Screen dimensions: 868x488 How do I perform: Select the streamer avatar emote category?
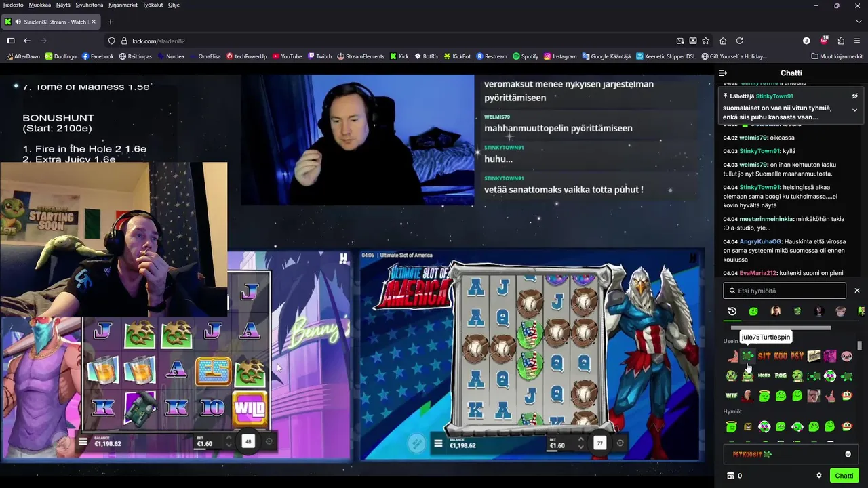click(776, 311)
